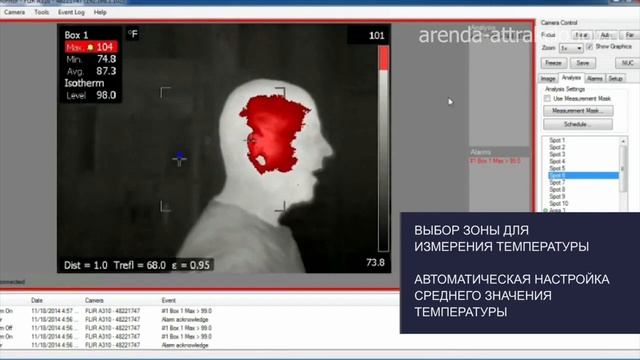Click the Box 1 Max 104 alarm reading

[x=91, y=47]
